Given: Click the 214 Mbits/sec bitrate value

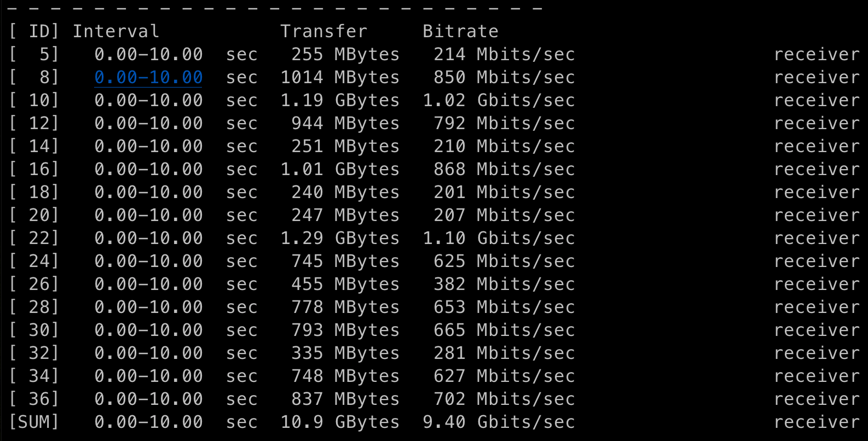Looking at the screenshot, I should point(504,54).
